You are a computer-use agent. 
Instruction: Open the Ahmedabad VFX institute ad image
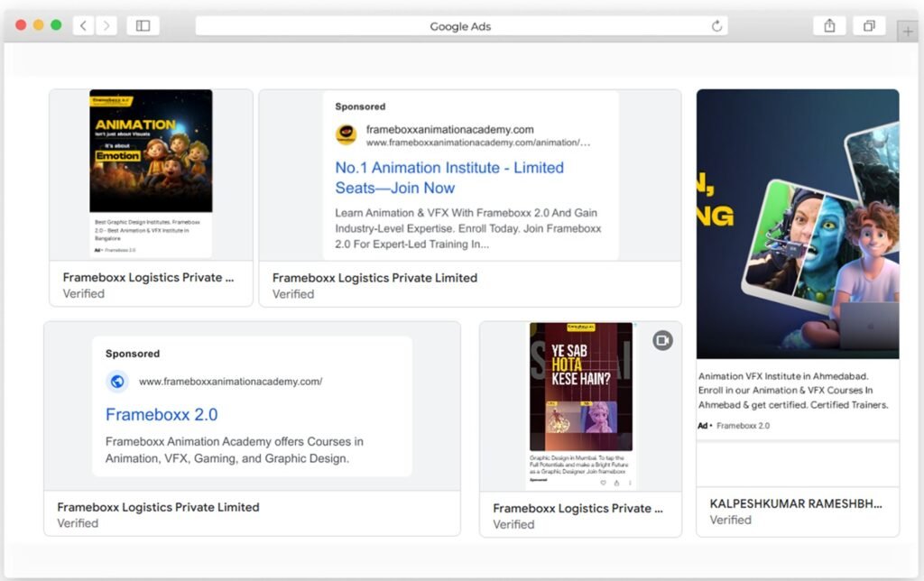(x=798, y=224)
